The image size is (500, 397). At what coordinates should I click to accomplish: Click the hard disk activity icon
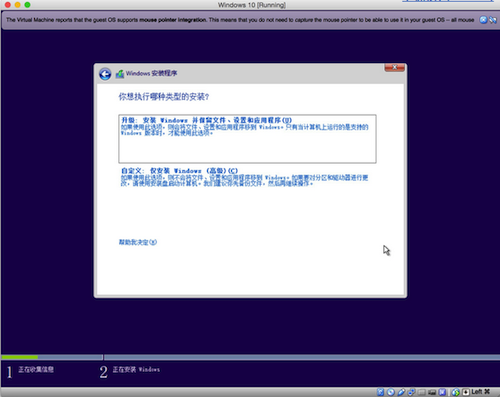click(x=380, y=392)
